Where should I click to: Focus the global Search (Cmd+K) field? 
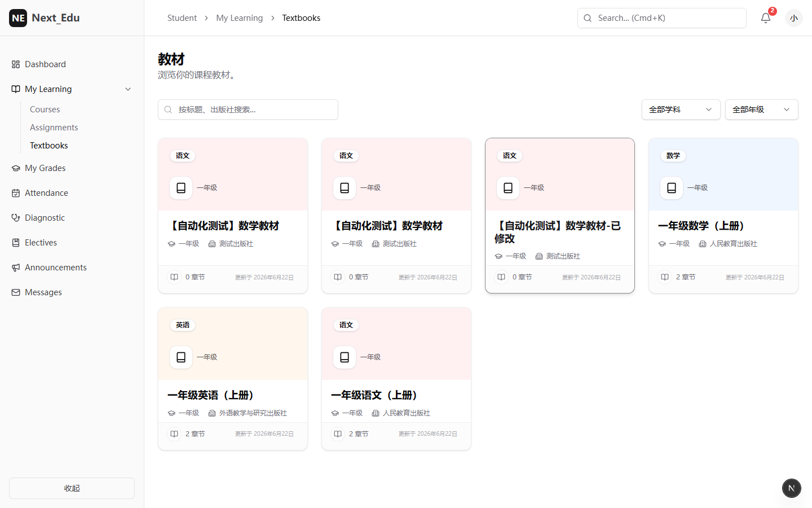[662, 18]
